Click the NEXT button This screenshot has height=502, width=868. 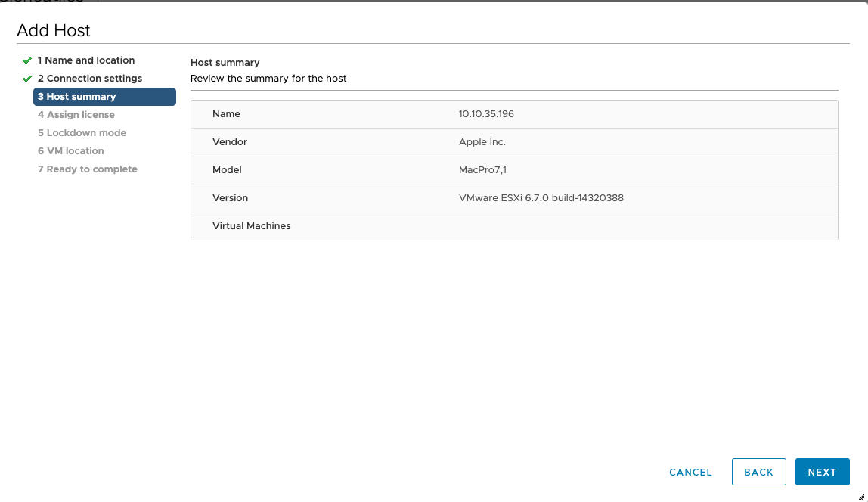pos(822,472)
